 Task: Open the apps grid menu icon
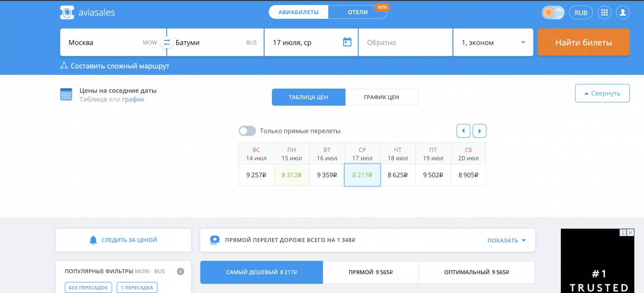(x=604, y=12)
